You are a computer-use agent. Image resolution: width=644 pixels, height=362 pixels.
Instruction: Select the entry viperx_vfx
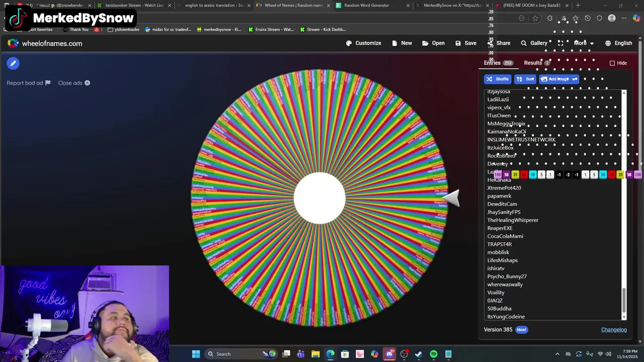point(499,108)
